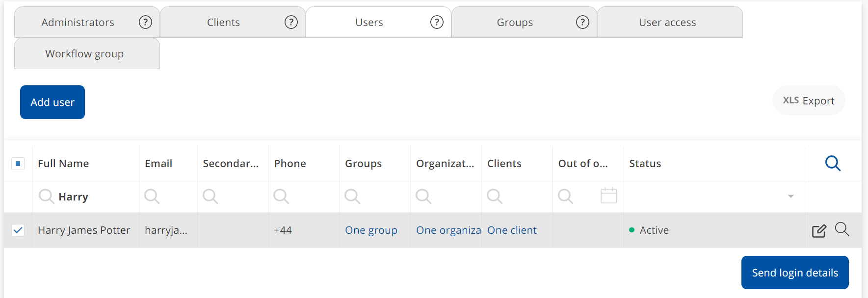The height and width of the screenshot is (298, 868).
Task: Toggle the select-all checkbox in header
Action: (x=18, y=164)
